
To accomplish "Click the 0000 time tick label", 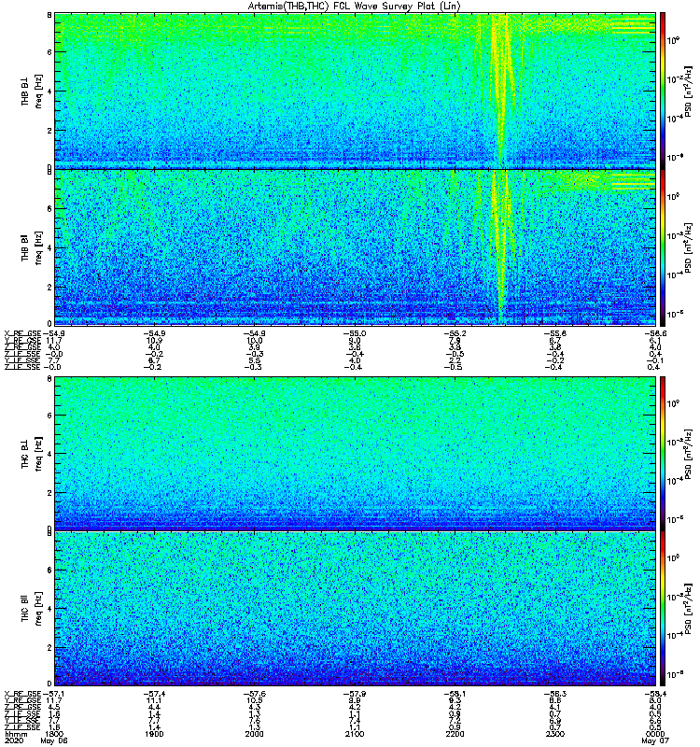I will point(655,734).
